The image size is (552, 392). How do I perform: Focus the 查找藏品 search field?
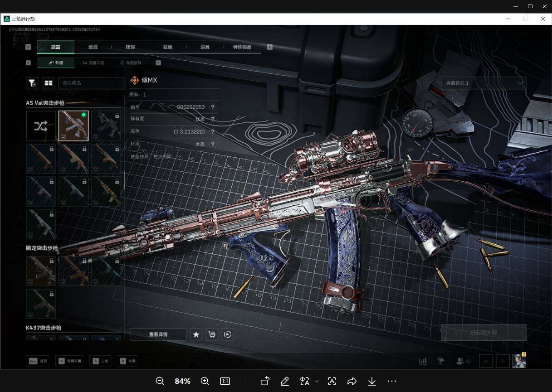click(92, 83)
